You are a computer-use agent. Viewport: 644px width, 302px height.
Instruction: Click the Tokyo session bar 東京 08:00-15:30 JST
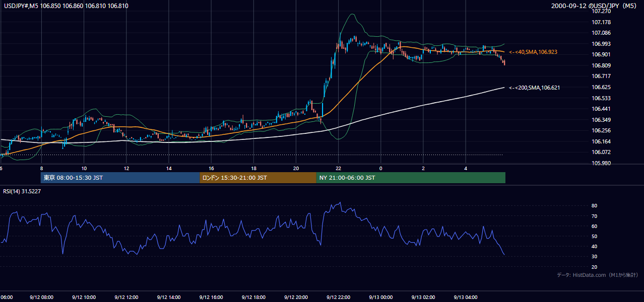pos(120,178)
